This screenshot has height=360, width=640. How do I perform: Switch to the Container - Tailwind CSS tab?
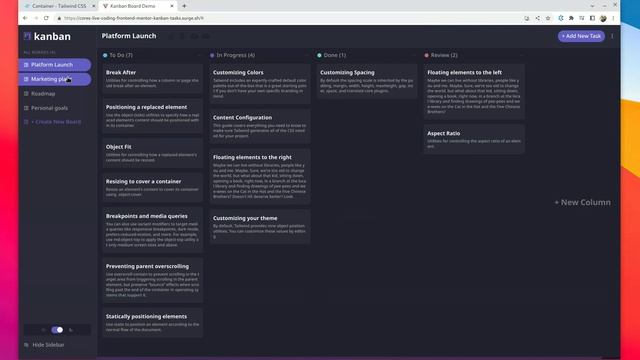[x=59, y=6]
